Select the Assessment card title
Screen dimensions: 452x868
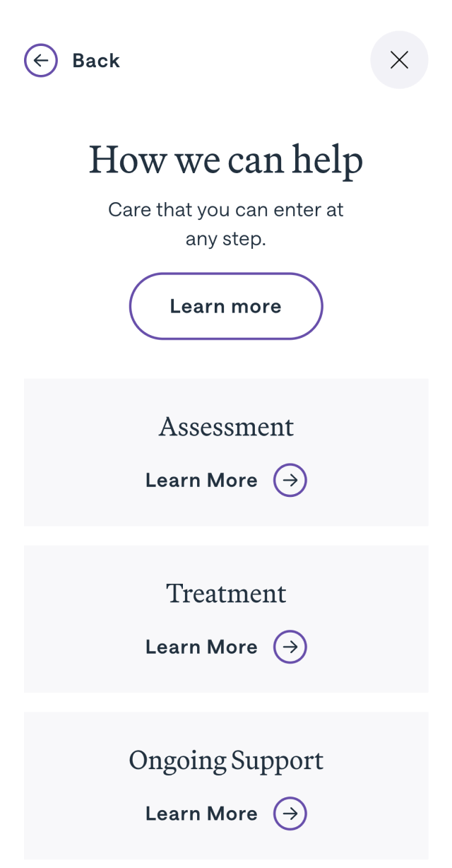click(226, 427)
